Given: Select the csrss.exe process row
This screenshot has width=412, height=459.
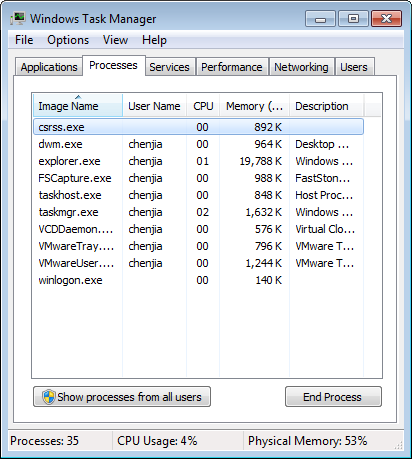Looking at the screenshot, I should 198,127.
